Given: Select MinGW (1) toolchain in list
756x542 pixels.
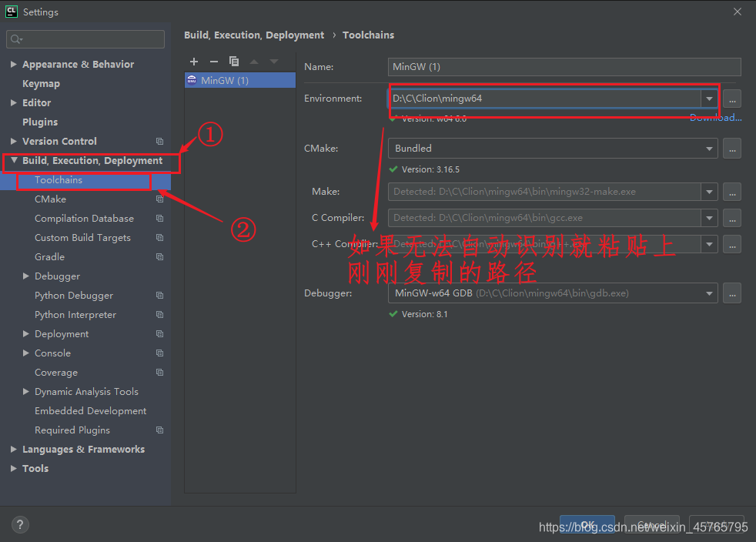Looking at the screenshot, I should click(x=240, y=81).
